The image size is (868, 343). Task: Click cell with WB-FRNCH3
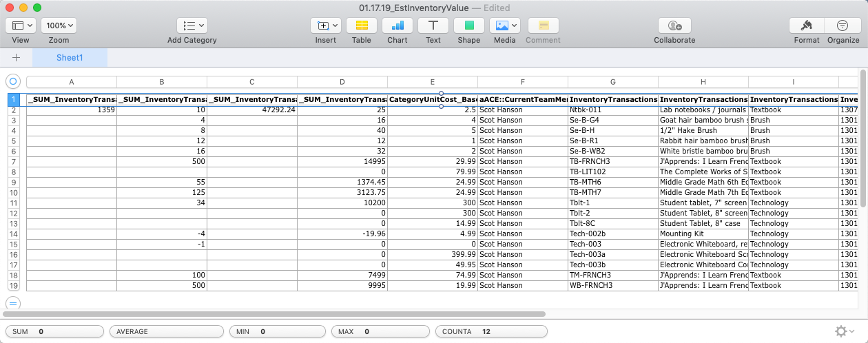tap(613, 285)
